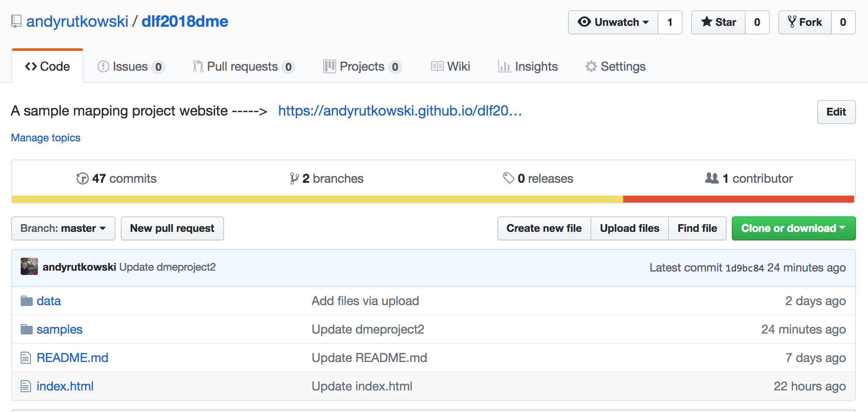
Task: View the 2 branches
Action: tap(327, 178)
